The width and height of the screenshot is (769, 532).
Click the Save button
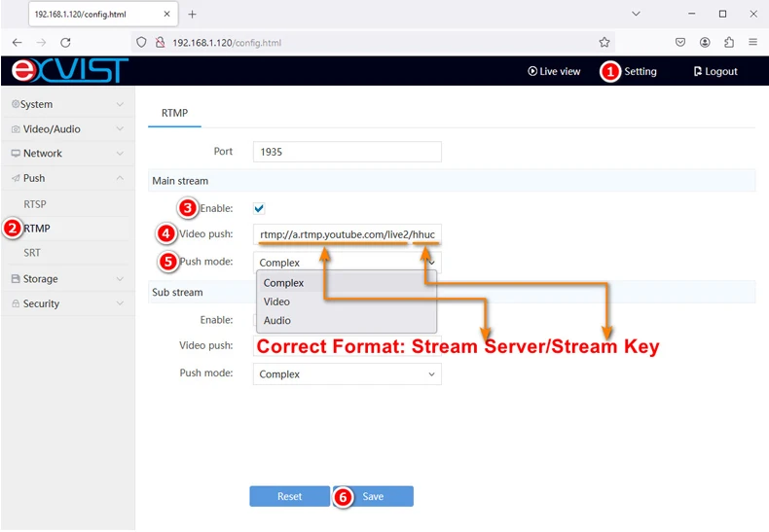coord(373,496)
